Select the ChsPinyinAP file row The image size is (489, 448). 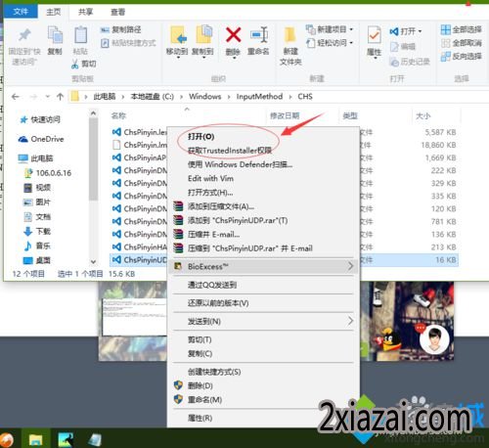(140, 157)
